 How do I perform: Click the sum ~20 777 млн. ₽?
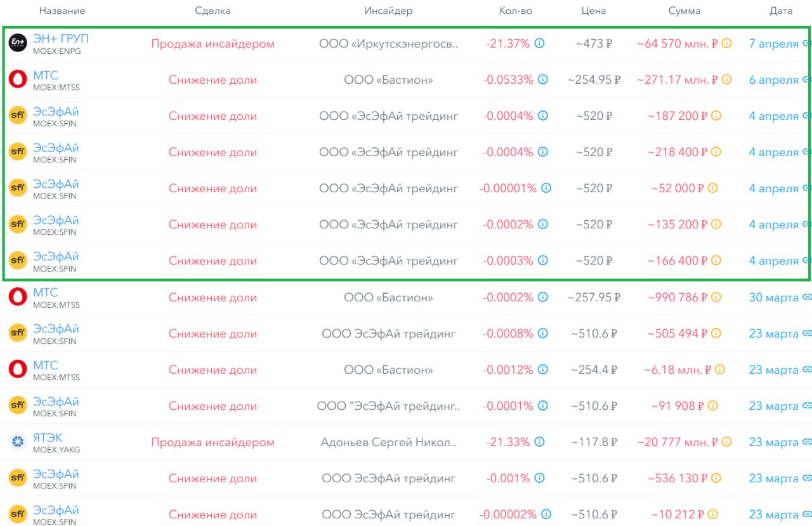pos(678,442)
